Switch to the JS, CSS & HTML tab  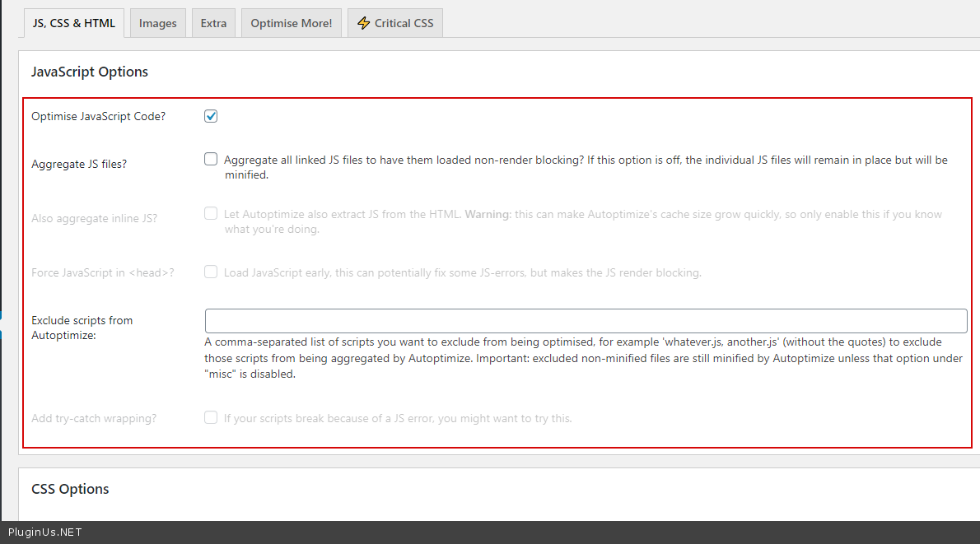74,23
